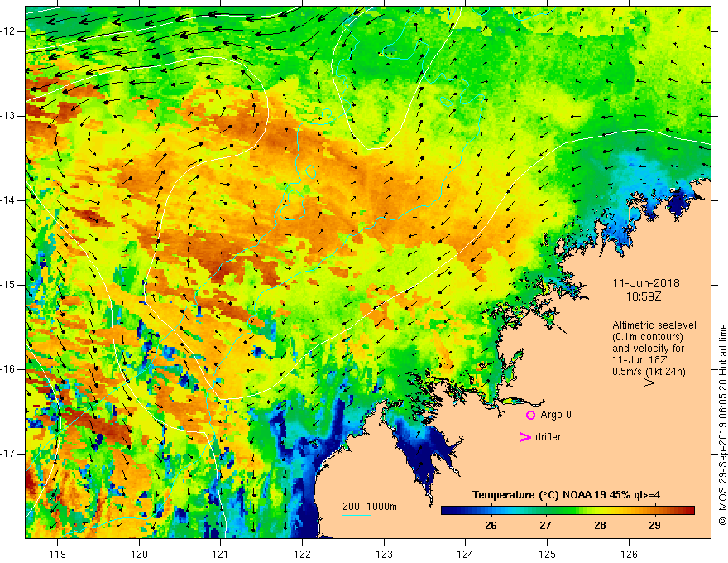Screen dimensions: 728x563
Task: Click the IMOS copyright timestamp text
Action: point(722,425)
